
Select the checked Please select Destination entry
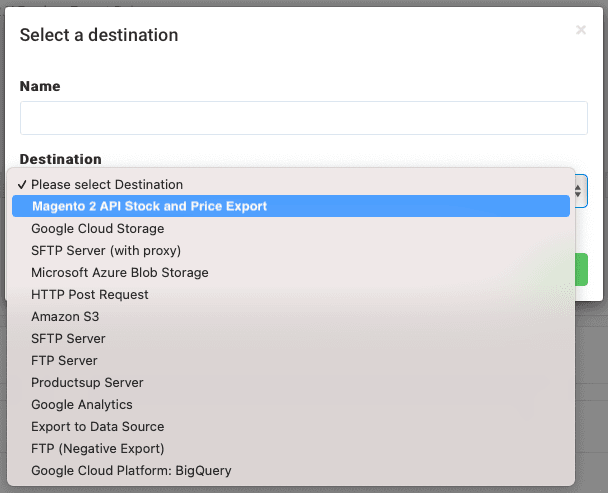click(106, 184)
